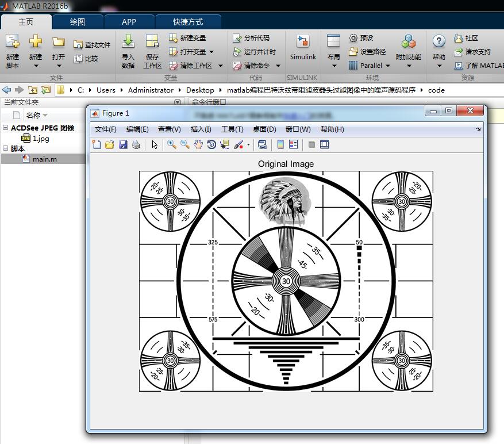This screenshot has height=444, width=504.
Task: Click Set Path (设置路径)
Action: tap(367, 52)
